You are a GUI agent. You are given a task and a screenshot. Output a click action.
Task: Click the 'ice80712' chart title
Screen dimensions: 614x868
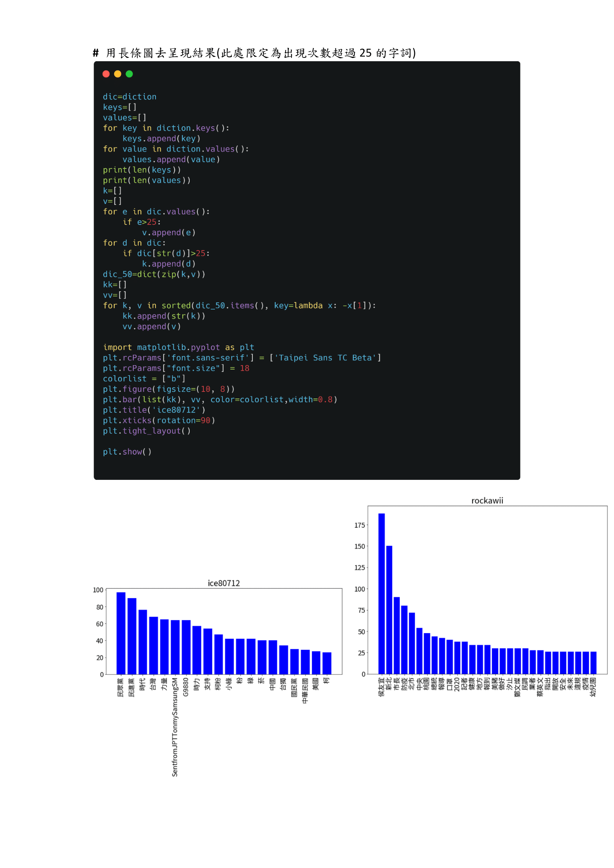(224, 583)
